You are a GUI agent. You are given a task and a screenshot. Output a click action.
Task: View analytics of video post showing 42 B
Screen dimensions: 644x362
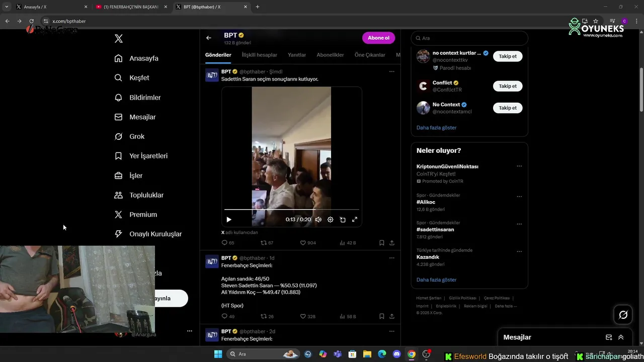(348, 243)
